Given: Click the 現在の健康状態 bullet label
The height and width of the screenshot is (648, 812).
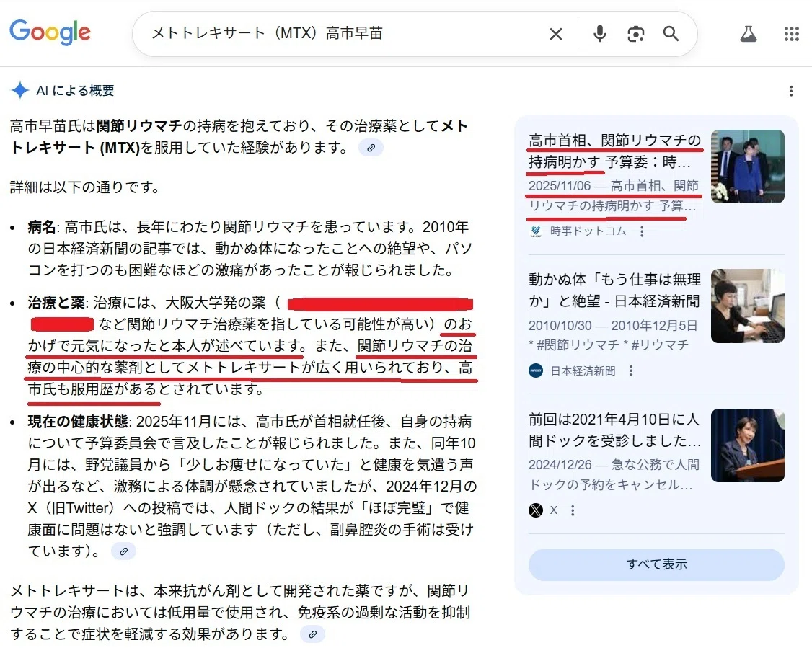Looking at the screenshot, I should (78, 421).
